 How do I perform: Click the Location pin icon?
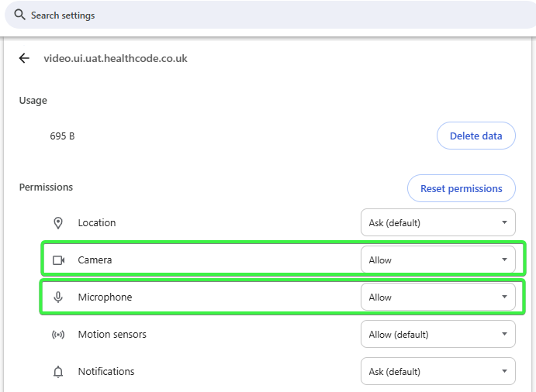point(58,223)
